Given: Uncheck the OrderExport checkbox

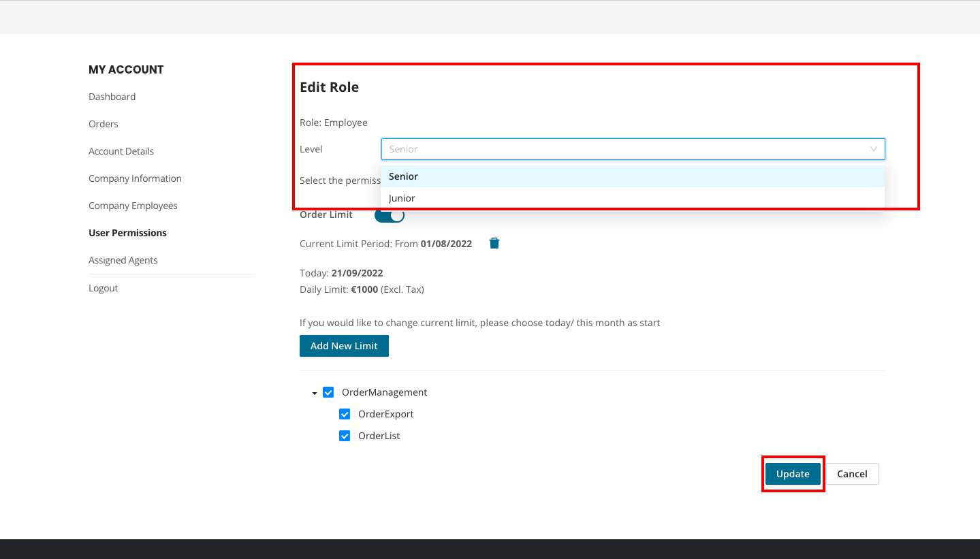Looking at the screenshot, I should [345, 414].
